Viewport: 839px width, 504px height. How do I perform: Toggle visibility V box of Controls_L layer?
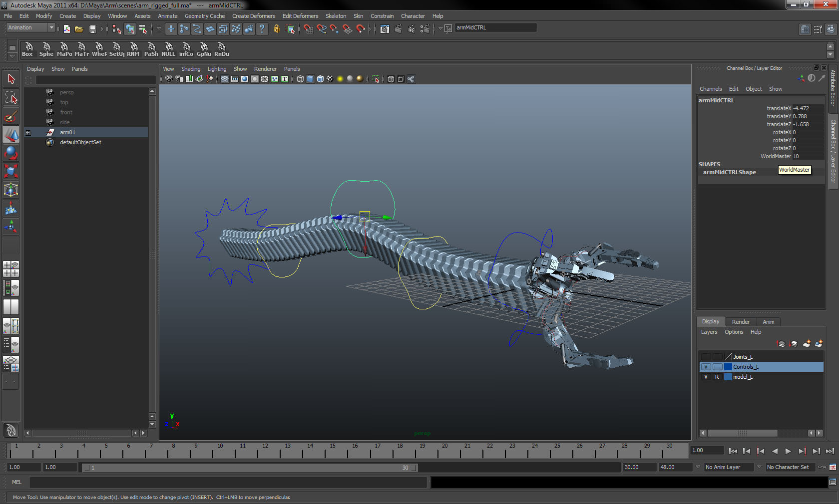click(706, 367)
